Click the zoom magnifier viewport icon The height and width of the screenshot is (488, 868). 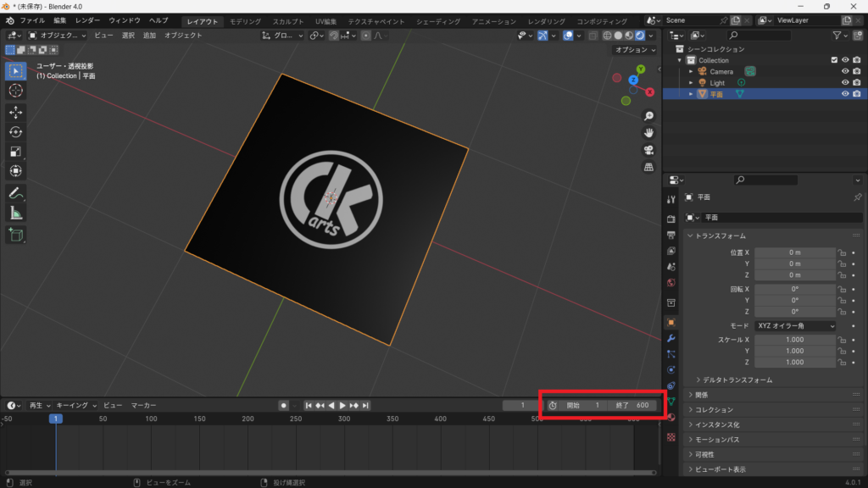(x=649, y=116)
